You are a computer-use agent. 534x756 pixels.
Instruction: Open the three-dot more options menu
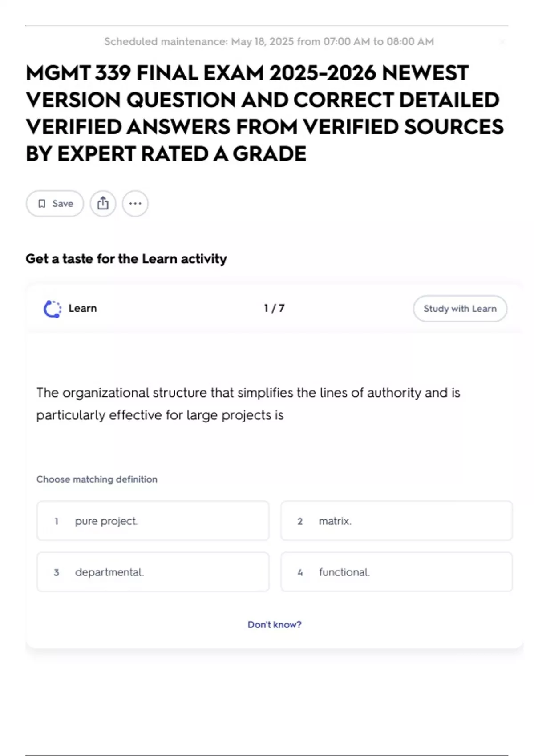[x=135, y=204]
